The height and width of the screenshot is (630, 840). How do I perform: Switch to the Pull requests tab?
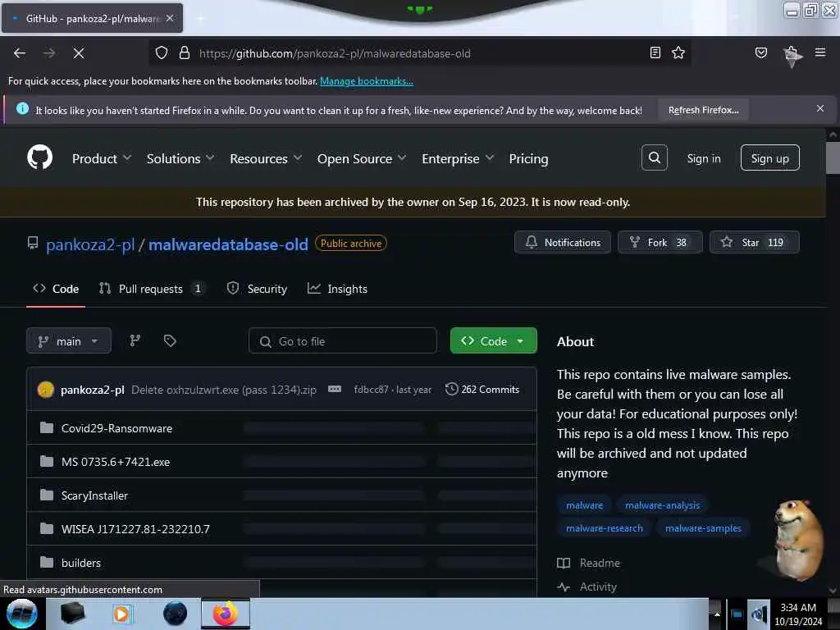click(151, 289)
